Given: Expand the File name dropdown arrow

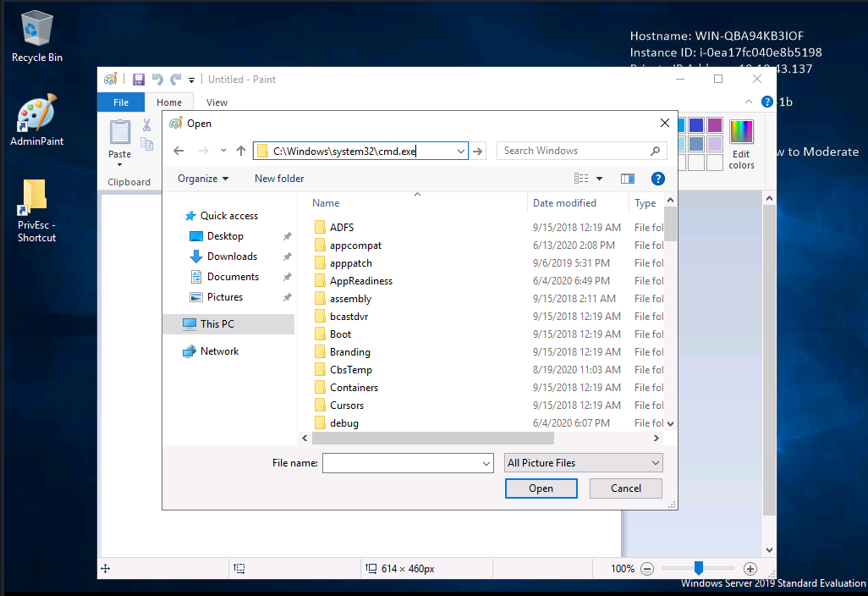Looking at the screenshot, I should click(x=486, y=463).
